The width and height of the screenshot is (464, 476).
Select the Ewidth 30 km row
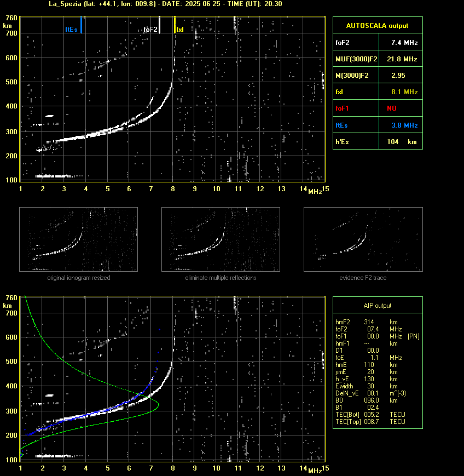pyautogui.click(x=367, y=386)
